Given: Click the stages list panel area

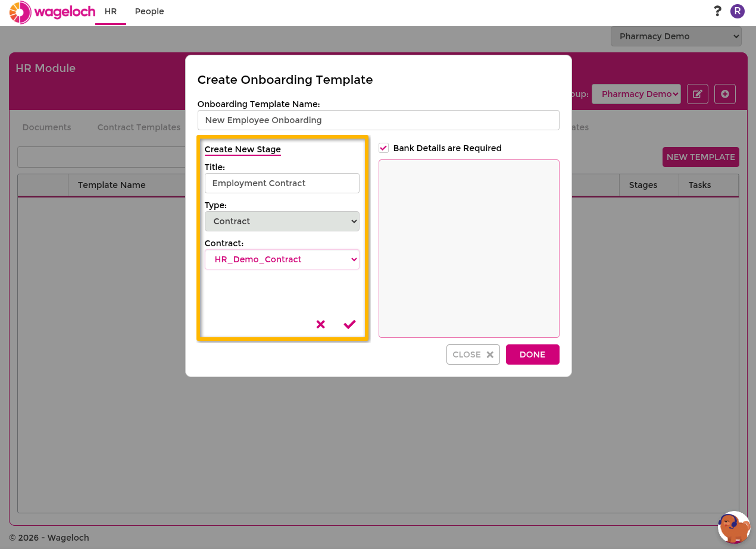Looking at the screenshot, I should point(469,249).
